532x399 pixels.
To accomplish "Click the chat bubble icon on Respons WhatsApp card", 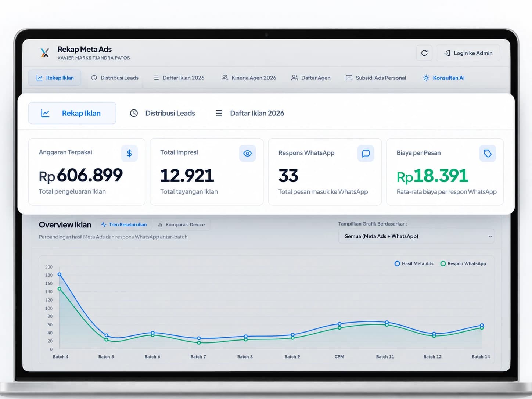I will (366, 153).
